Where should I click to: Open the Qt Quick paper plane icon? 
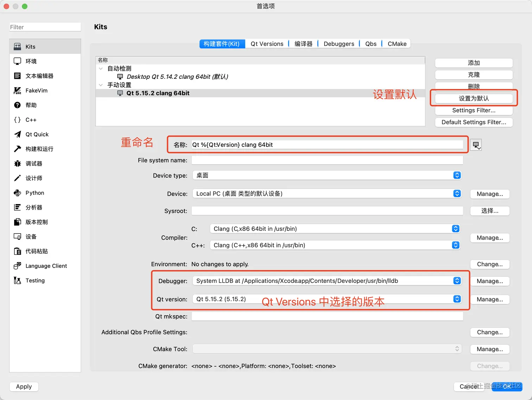[x=17, y=134]
